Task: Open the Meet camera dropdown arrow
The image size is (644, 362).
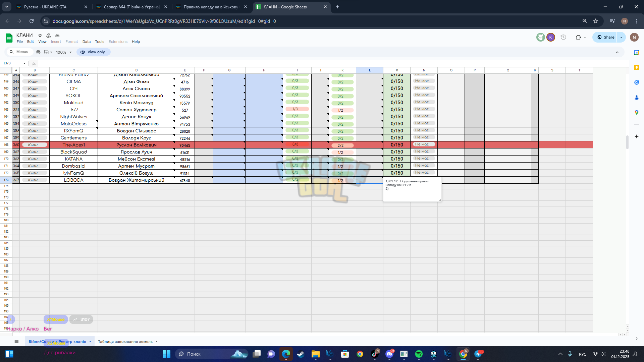Action: pos(585,37)
